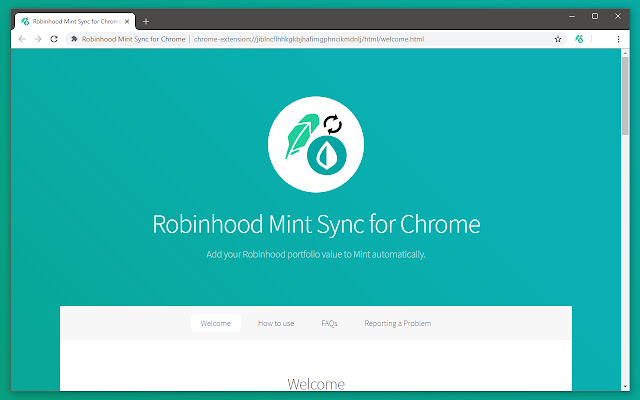The image size is (640, 400).
Task: Click the browser forward arrow
Action: pos(38,39)
